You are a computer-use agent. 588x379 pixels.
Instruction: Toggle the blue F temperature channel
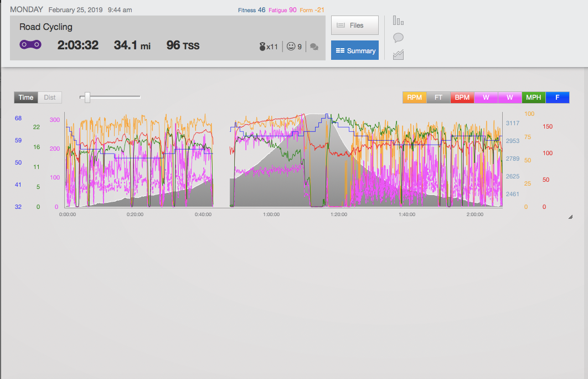pos(557,97)
